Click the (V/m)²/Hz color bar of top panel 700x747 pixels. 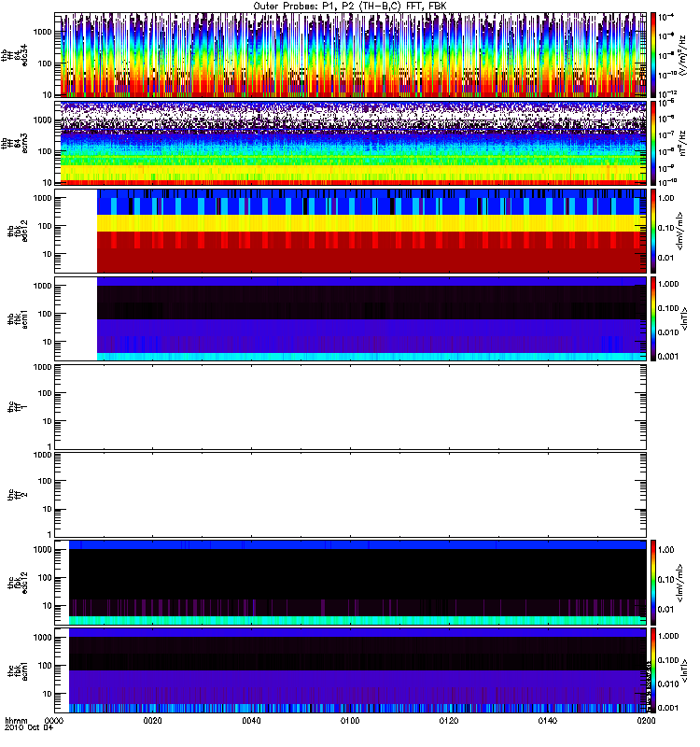(653, 55)
